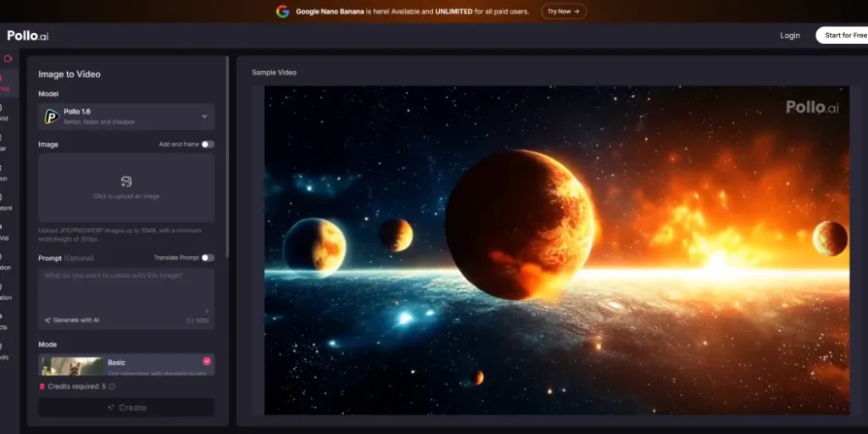
Task: Click the info icon beside Credits required
Action: pyautogui.click(x=112, y=387)
